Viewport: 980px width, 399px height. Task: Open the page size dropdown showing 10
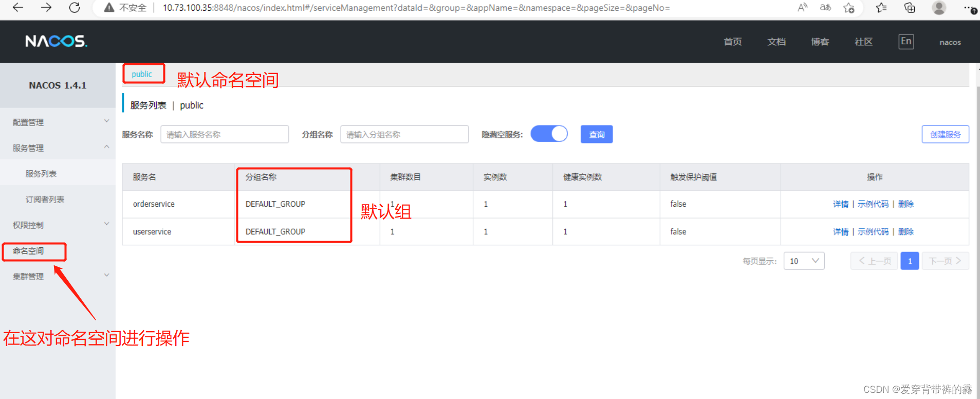tap(804, 261)
